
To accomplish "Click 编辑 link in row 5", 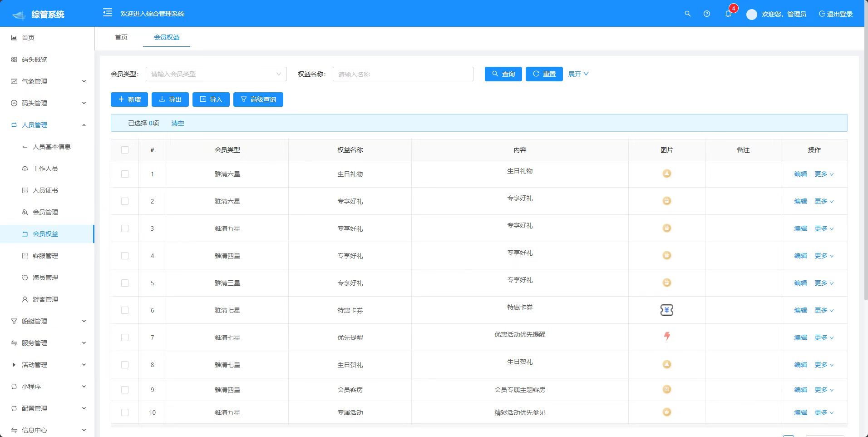I will coord(800,283).
